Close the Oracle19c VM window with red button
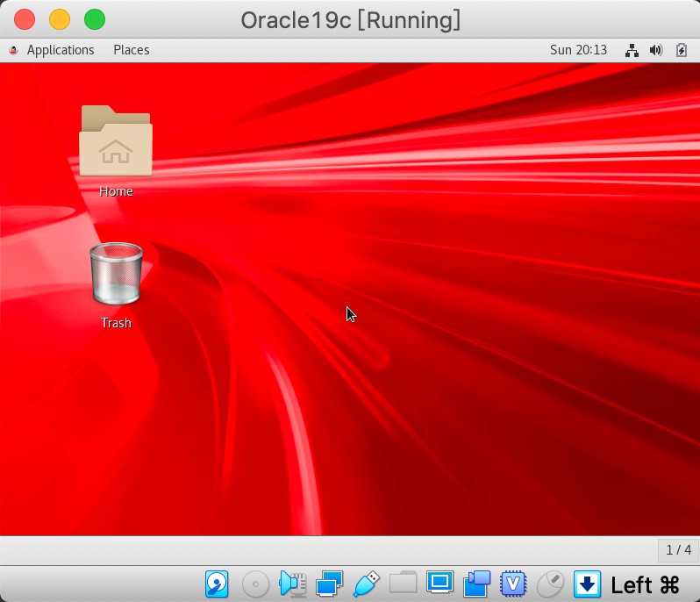 click(x=25, y=19)
